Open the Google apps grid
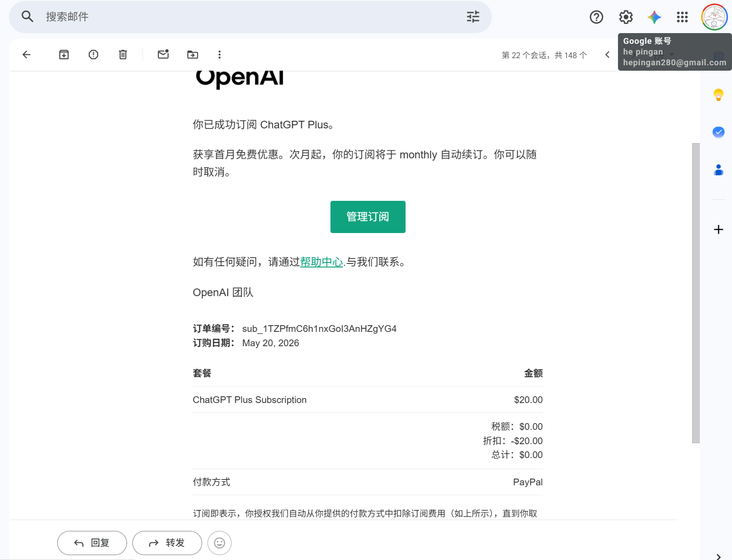The width and height of the screenshot is (732, 560). (682, 17)
